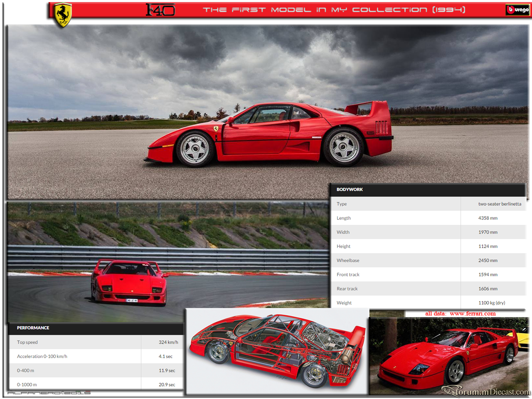
Task: Click the 'all data:' caption text
Action: [436, 314]
